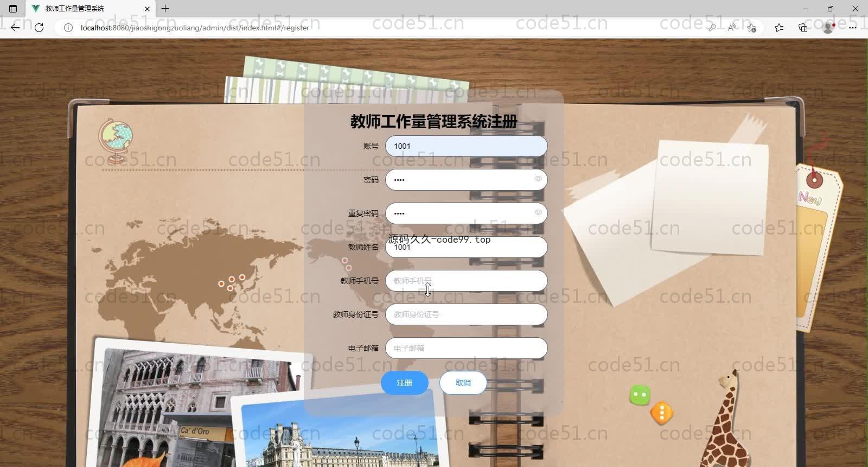Image resolution: width=868 pixels, height=467 pixels.
Task: Minimize the browser window
Action: (x=806, y=9)
